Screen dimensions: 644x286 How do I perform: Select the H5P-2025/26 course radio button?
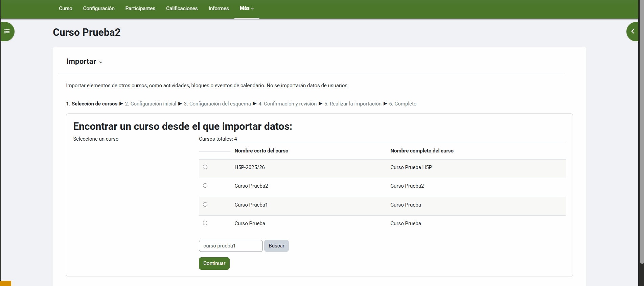[205, 167]
